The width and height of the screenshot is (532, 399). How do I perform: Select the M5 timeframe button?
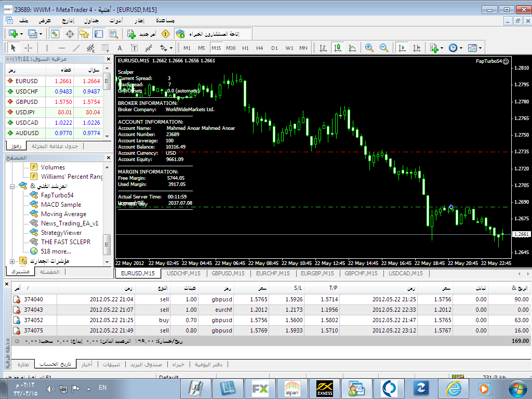(202, 48)
